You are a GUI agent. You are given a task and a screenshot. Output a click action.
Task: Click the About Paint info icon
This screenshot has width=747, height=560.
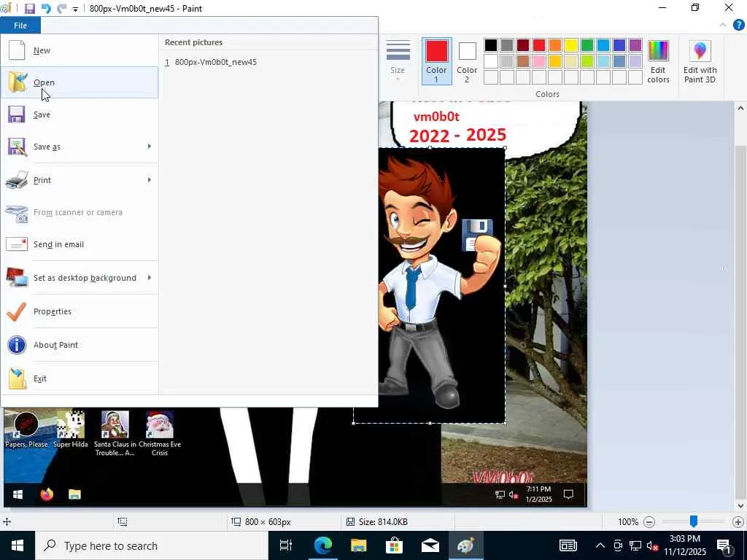click(18, 345)
